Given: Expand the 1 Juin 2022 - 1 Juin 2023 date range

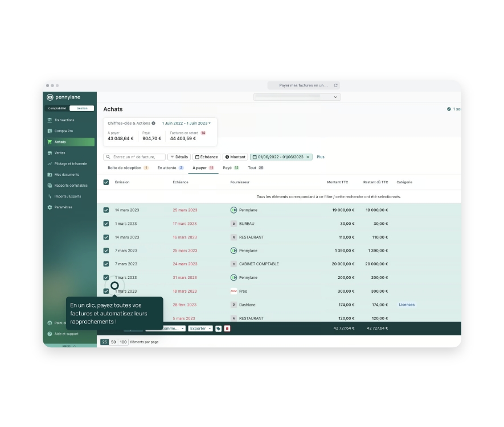Looking at the screenshot, I should (186, 123).
